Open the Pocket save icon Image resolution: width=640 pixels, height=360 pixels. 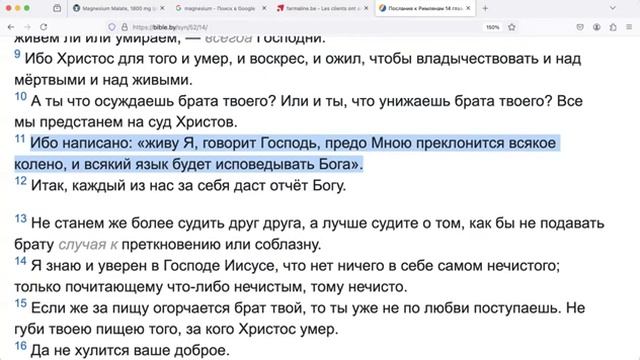click(580, 27)
